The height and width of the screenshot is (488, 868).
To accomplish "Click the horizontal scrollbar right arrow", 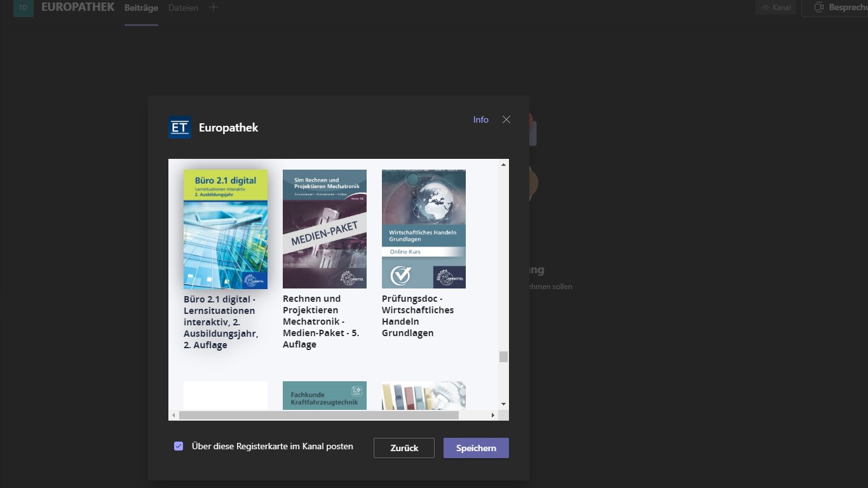I will click(x=492, y=415).
